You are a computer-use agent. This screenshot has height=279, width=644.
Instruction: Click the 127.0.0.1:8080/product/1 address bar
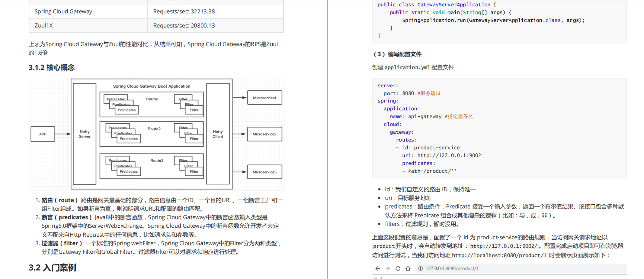[x=521, y=269]
